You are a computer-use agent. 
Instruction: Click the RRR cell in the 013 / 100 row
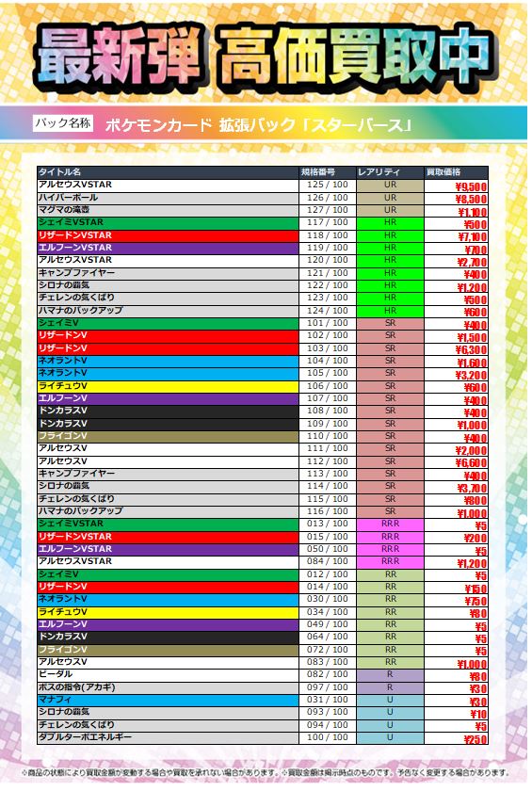pyautogui.click(x=391, y=525)
